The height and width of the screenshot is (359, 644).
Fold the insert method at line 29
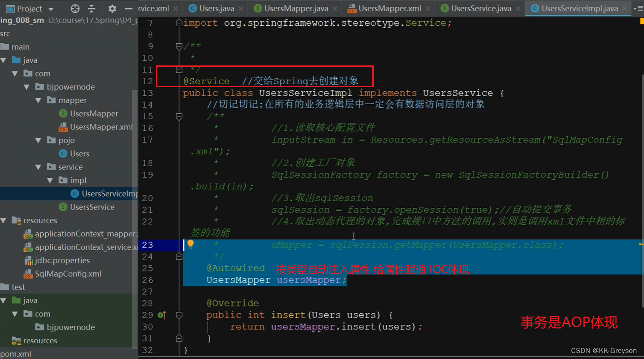point(179,315)
